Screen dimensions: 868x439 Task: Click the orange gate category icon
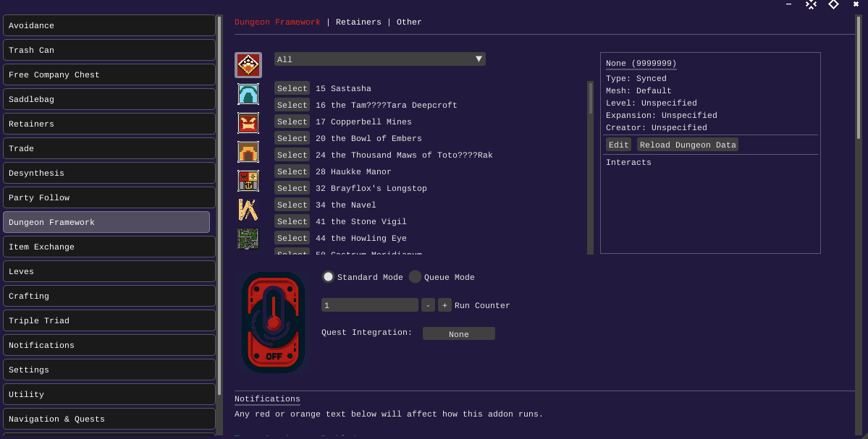248,152
